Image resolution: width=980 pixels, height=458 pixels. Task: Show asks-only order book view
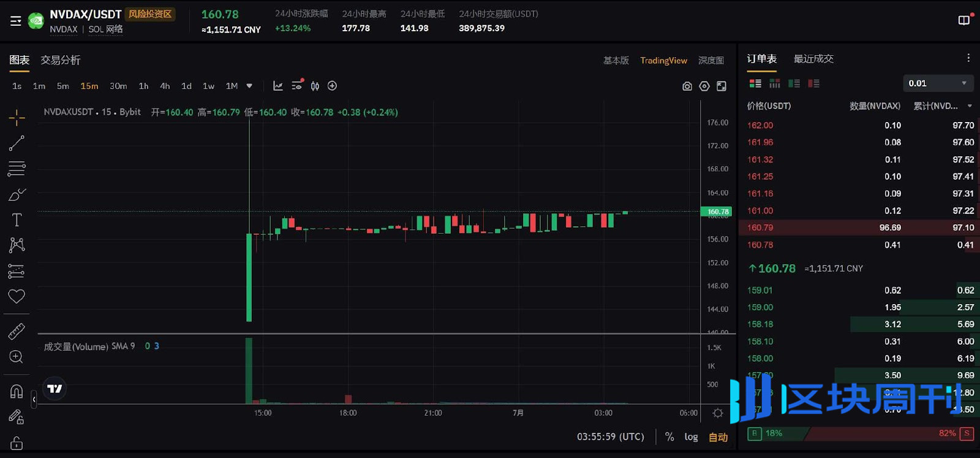pos(813,83)
